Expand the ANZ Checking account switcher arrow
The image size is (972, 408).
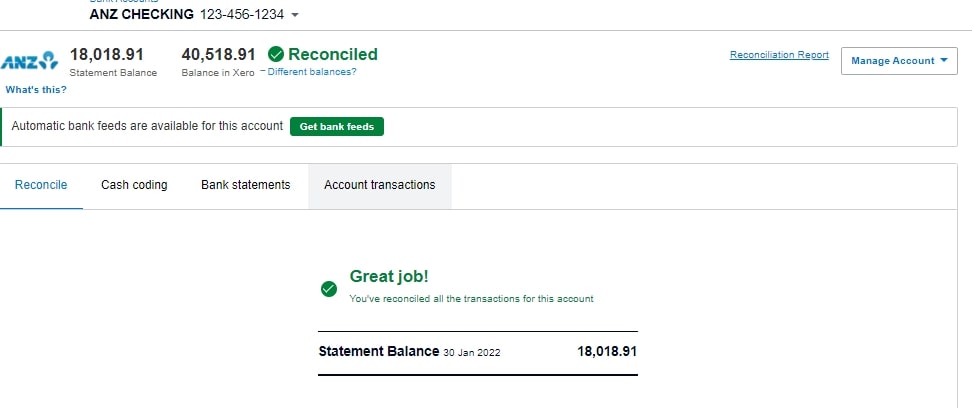(295, 16)
